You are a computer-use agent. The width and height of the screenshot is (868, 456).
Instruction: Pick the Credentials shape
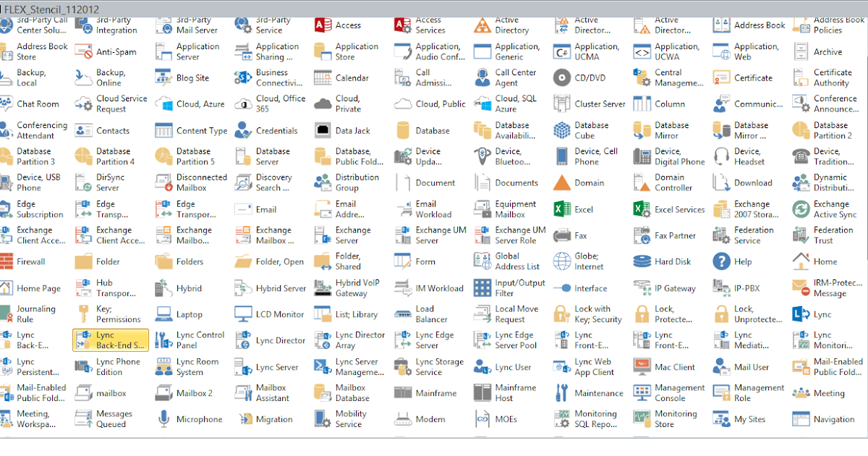point(267,130)
